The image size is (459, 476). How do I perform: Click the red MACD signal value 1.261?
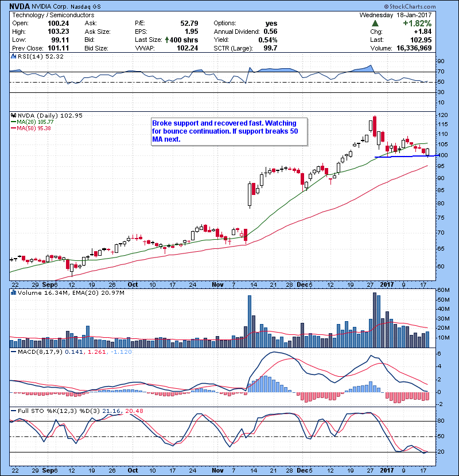[x=96, y=352]
